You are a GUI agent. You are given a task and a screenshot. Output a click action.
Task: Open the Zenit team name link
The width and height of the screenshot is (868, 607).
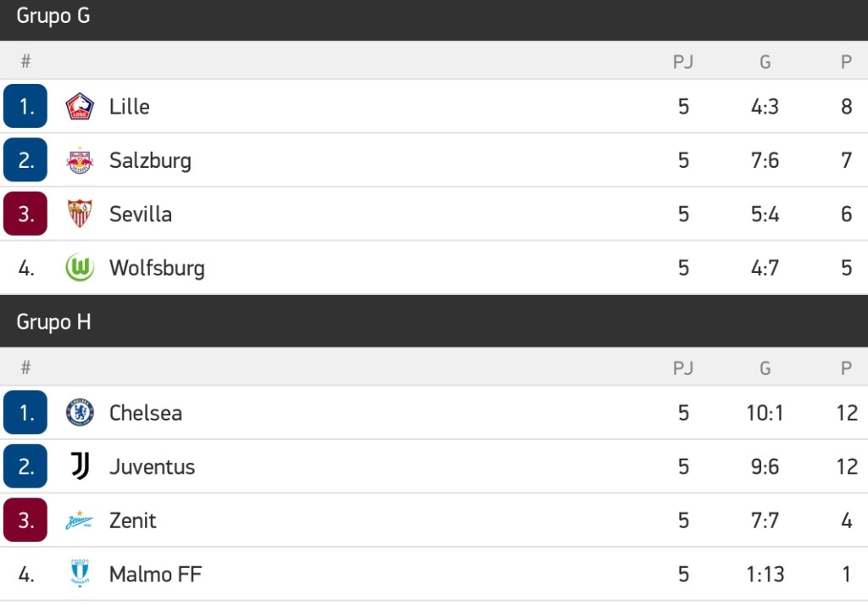coord(133,521)
